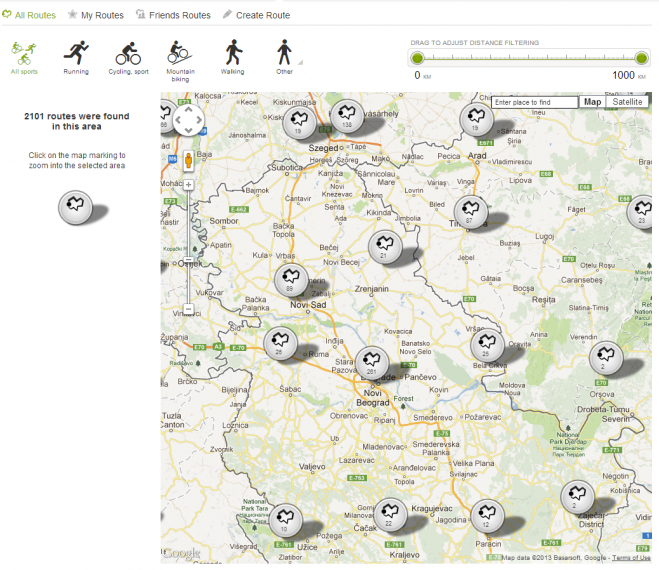Click the minimum distance slider handle
This screenshot has width=659, height=570.
click(x=417, y=58)
